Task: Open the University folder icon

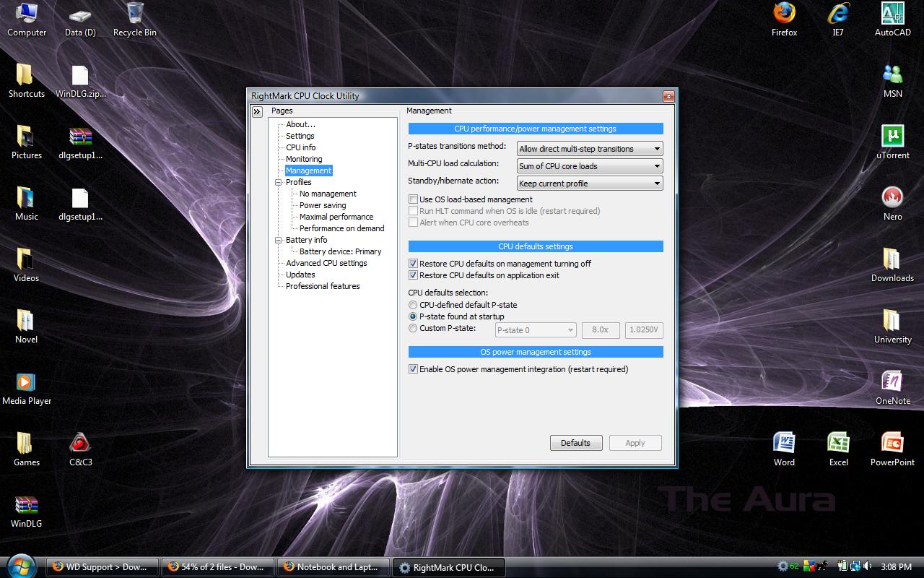Action: point(893,327)
